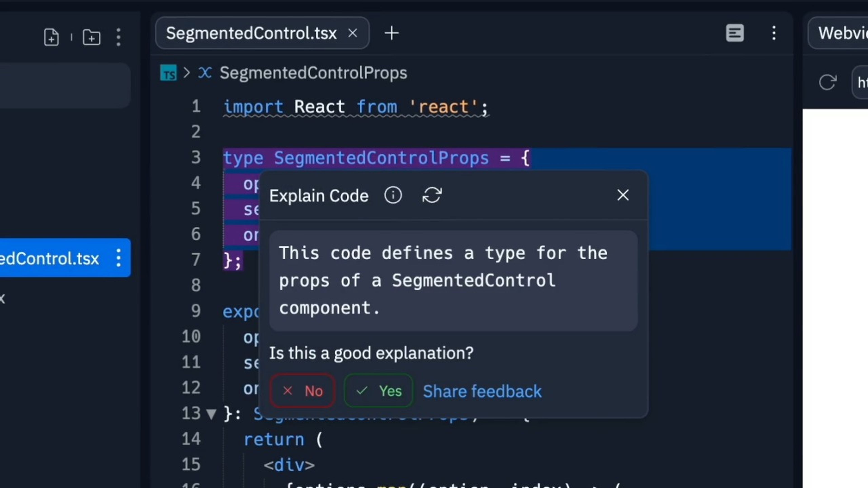Click the Yes feedback button
Image resolution: width=868 pixels, height=488 pixels.
pyautogui.click(x=378, y=391)
